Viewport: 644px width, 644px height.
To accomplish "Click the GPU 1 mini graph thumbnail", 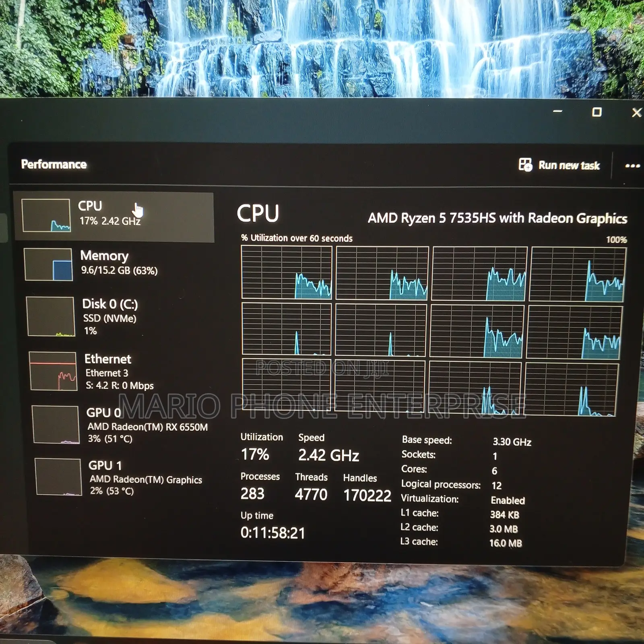I will tap(58, 477).
